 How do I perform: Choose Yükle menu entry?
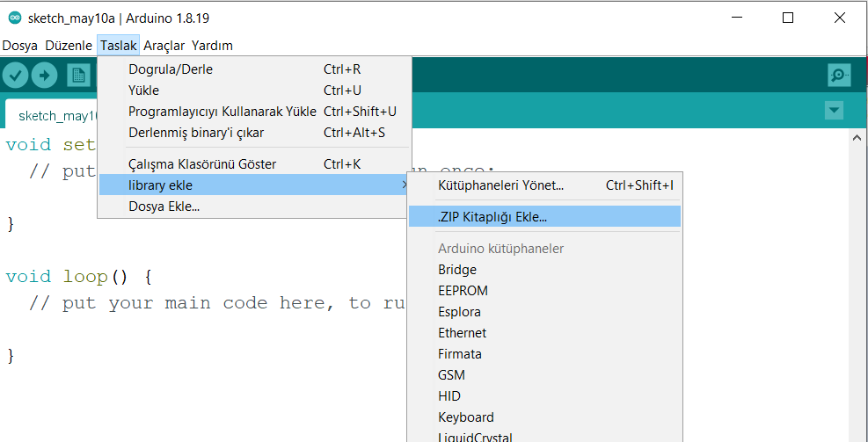(143, 91)
